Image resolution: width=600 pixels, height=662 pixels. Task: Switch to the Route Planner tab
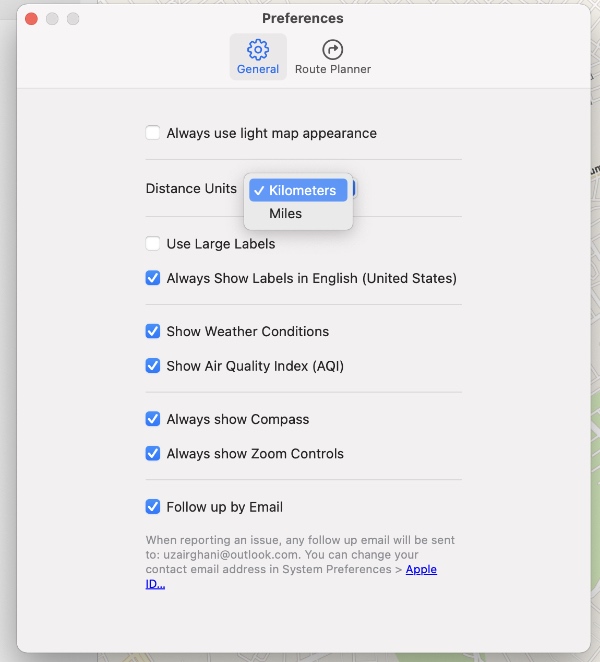[333, 57]
